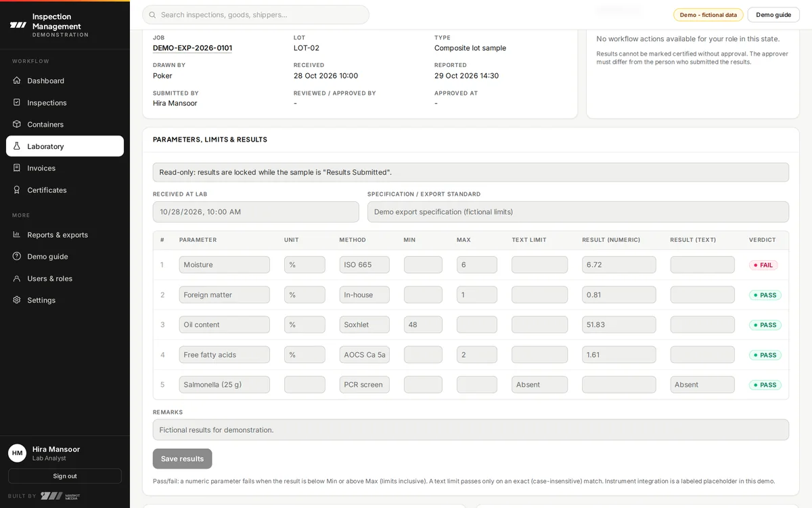The image size is (812, 508).
Task: Click the Salmonella (25 g) parameter field
Action: pos(224,384)
